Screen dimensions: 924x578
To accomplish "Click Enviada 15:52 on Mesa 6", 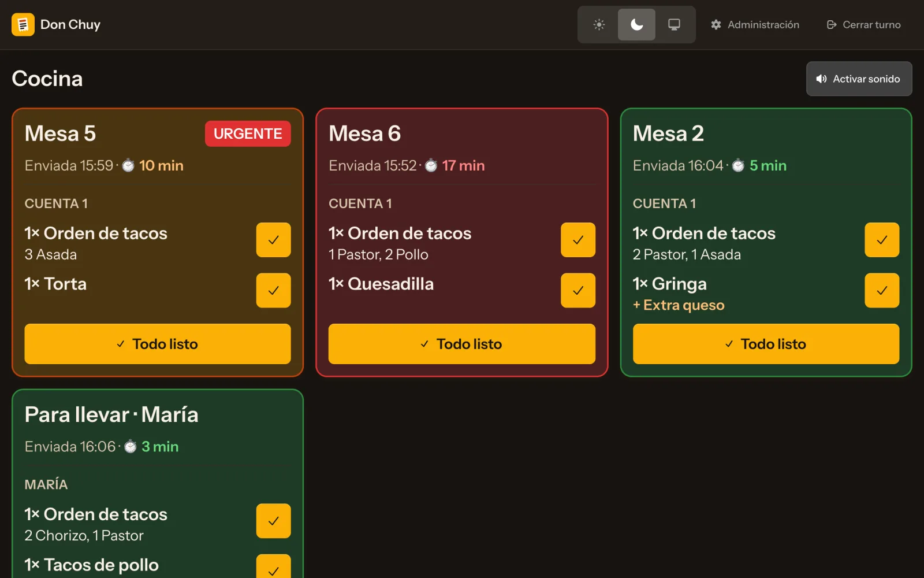I will [x=372, y=166].
